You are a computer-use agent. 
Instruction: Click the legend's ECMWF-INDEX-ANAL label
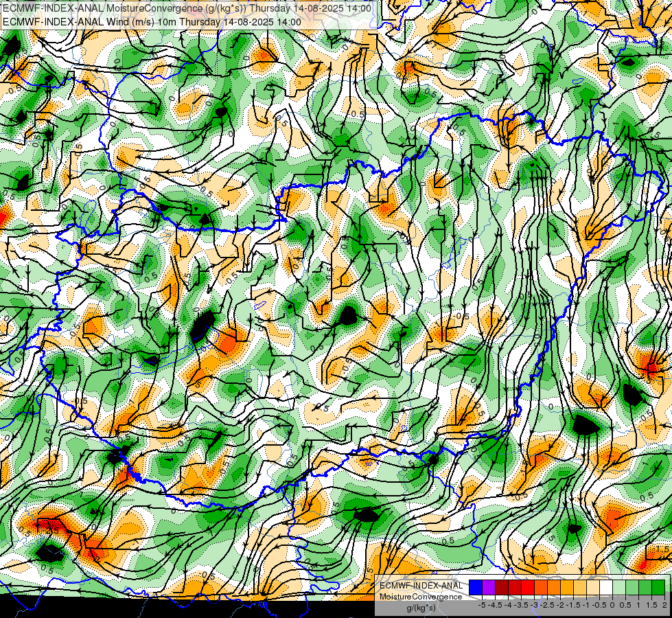click(x=421, y=586)
